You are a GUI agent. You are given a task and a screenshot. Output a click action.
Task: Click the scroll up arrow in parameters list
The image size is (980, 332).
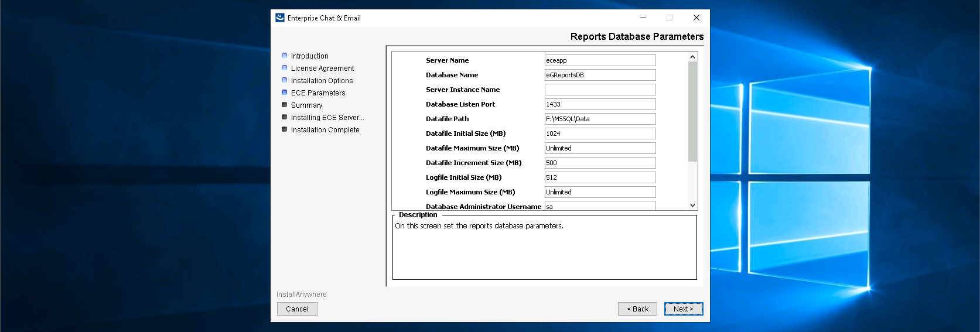(x=692, y=57)
